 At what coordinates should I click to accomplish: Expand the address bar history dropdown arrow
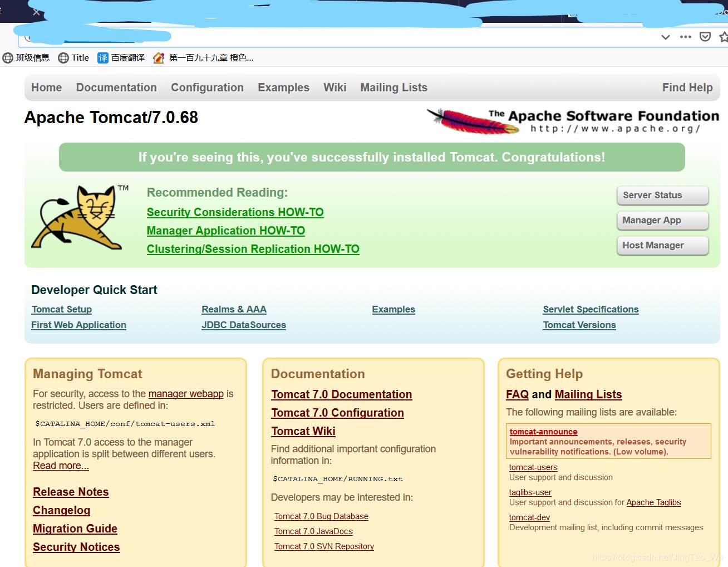(x=665, y=37)
